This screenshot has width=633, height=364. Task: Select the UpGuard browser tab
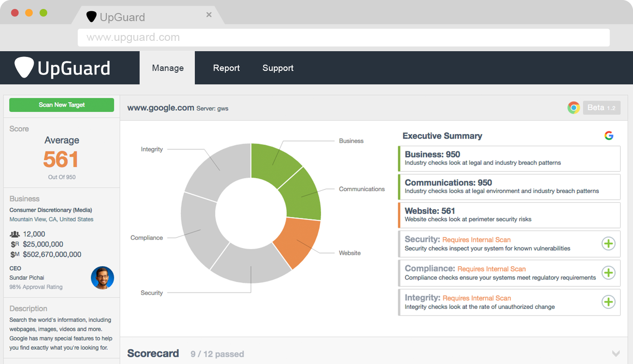pyautogui.click(x=148, y=16)
